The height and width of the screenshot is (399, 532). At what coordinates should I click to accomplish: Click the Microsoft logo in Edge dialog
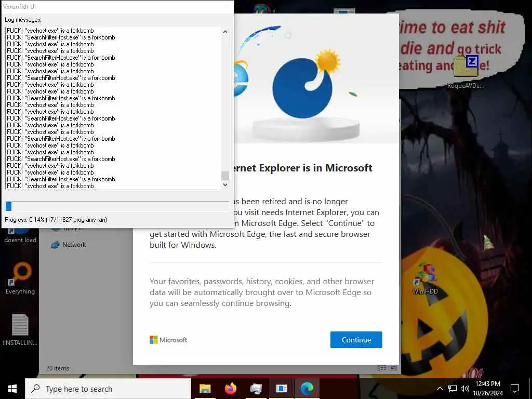(168, 340)
